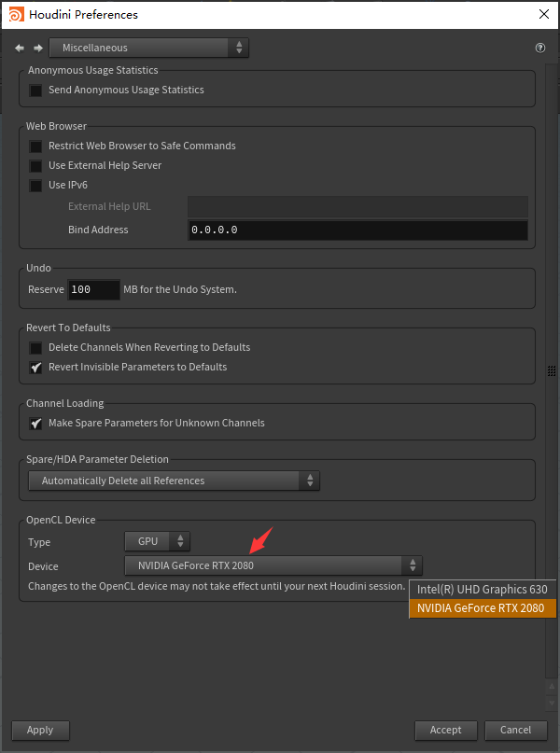Go back with the left arrow icon
This screenshot has width=560, height=753.
[20, 48]
